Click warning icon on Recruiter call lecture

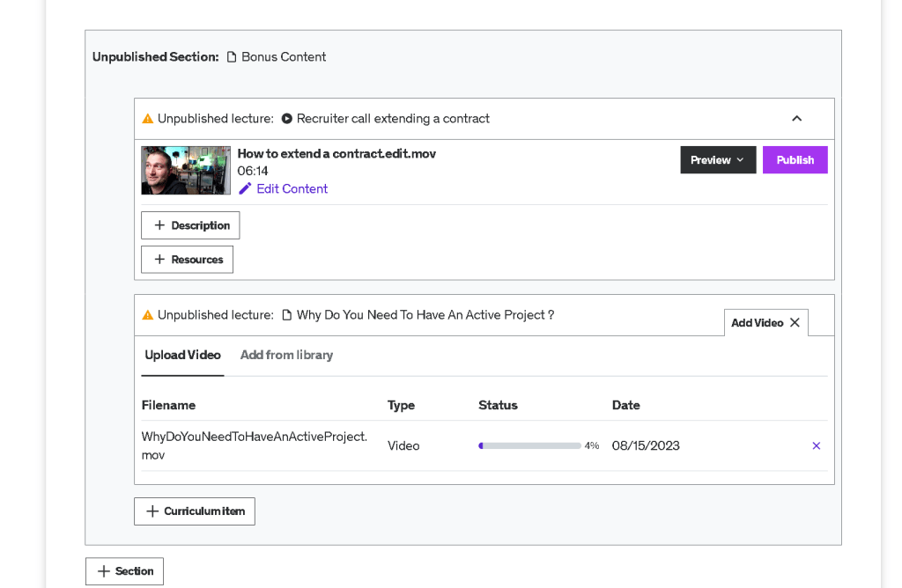point(148,119)
